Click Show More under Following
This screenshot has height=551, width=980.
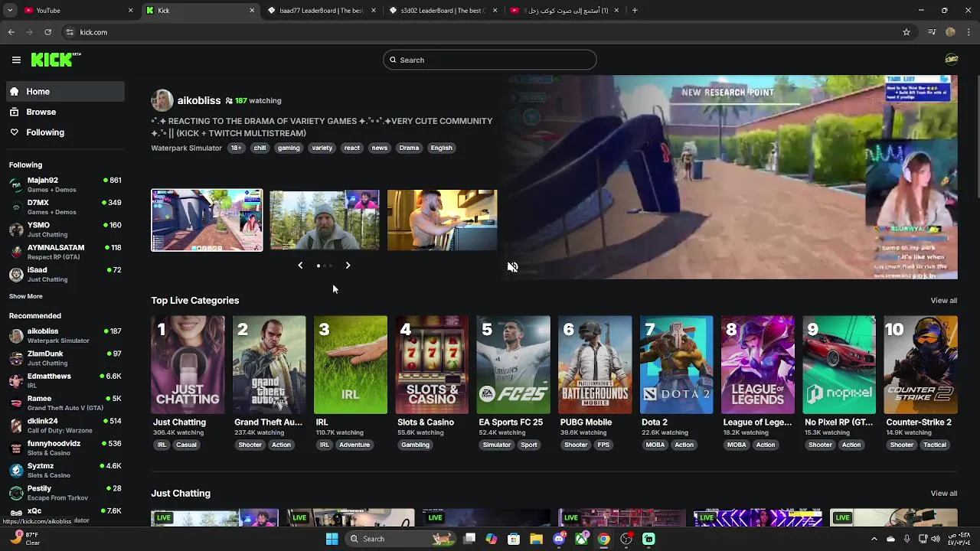pyautogui.click(x=26, y=296)
